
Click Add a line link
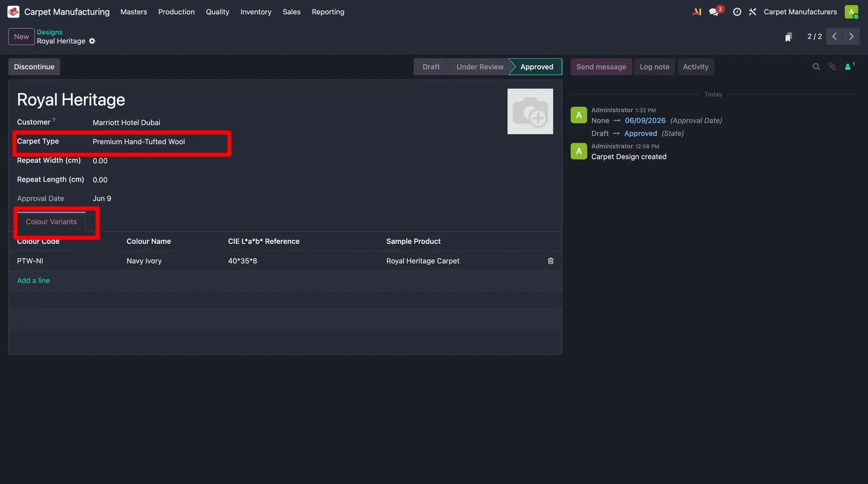point(33,280)
